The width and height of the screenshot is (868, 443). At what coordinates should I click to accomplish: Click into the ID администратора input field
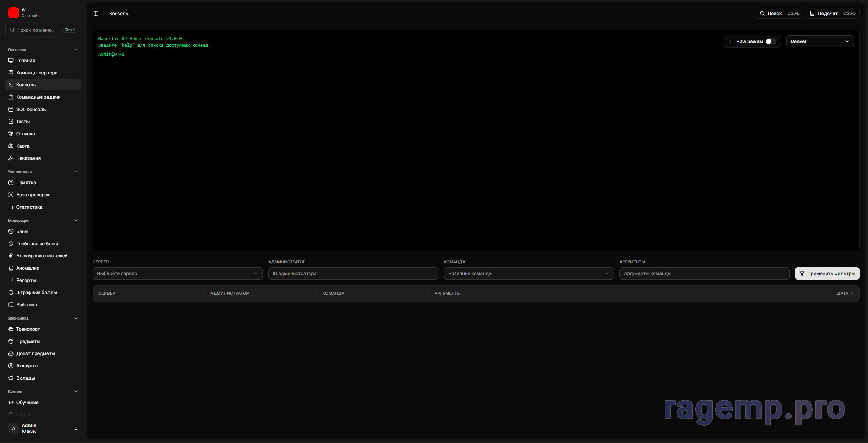coord(353,273)
